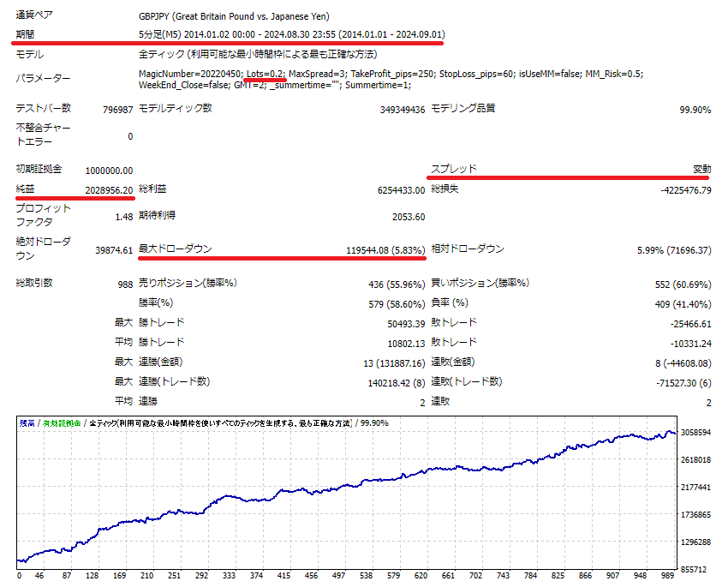The height and width of the screenshot is (587, 728).
Task: Click the max consecutive wins 13 (131887.16)
Action: point(394,363)
